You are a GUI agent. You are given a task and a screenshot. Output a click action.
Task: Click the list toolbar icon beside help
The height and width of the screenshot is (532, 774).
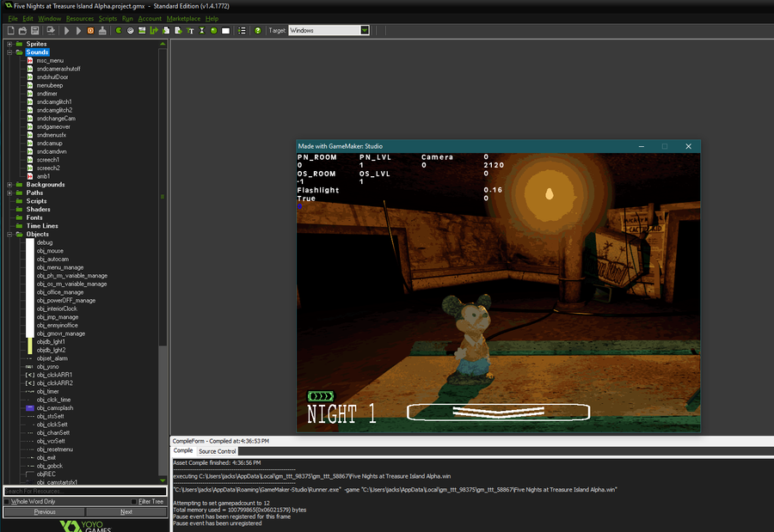click(242, 31)
